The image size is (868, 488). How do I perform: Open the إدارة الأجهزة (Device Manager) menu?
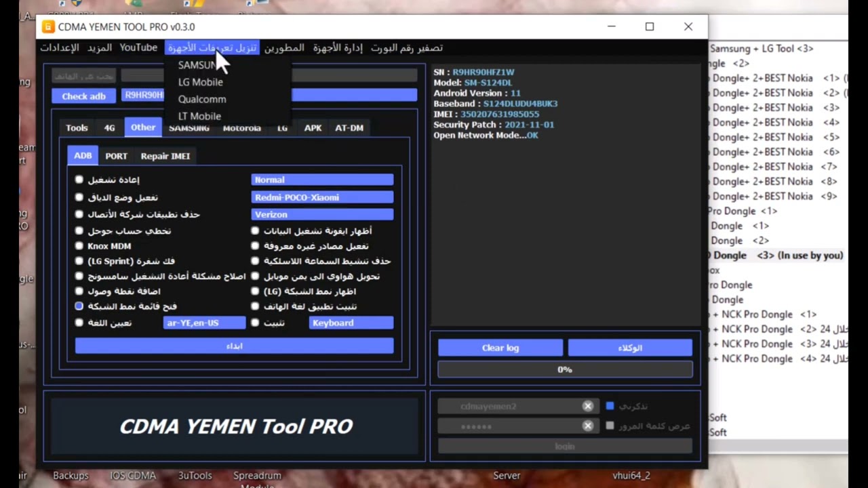click(338, 47)
